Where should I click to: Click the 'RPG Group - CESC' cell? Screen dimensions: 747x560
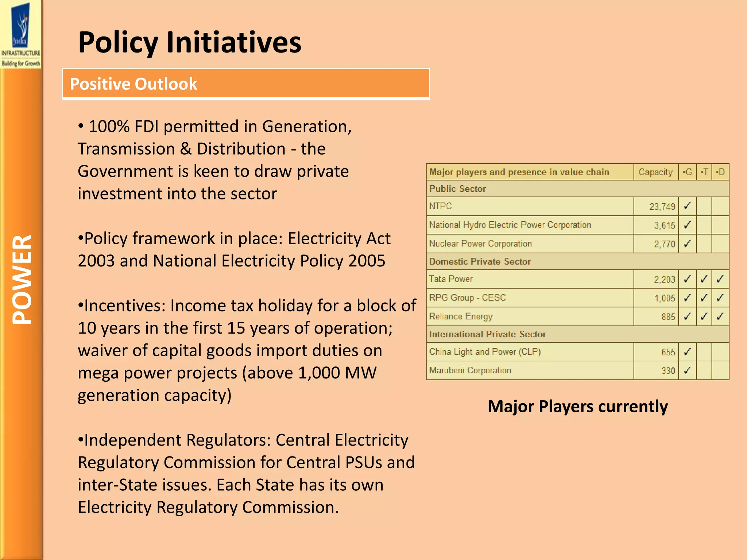click(530, 297)
